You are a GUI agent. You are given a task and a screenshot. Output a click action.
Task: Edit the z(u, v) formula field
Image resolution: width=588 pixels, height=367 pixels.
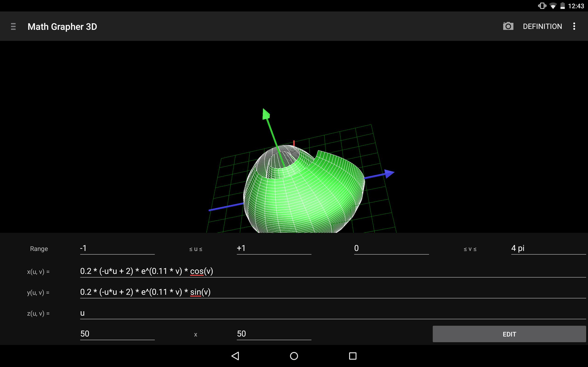point(333,313)
